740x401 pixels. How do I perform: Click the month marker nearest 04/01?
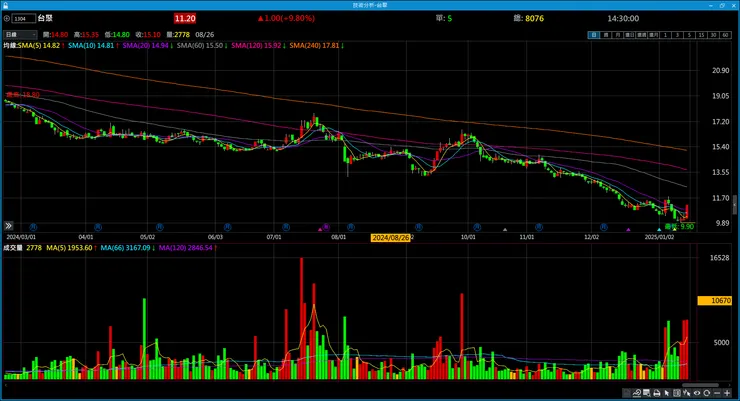(x=98, y=227)
